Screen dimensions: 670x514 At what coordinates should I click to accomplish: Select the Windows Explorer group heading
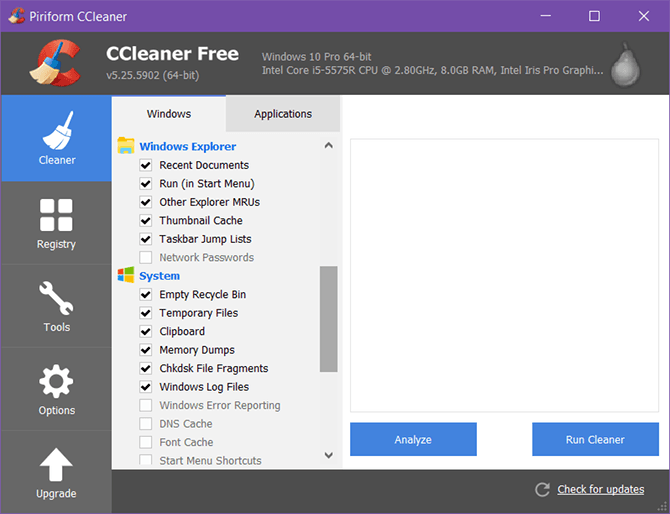click(188, 146)
